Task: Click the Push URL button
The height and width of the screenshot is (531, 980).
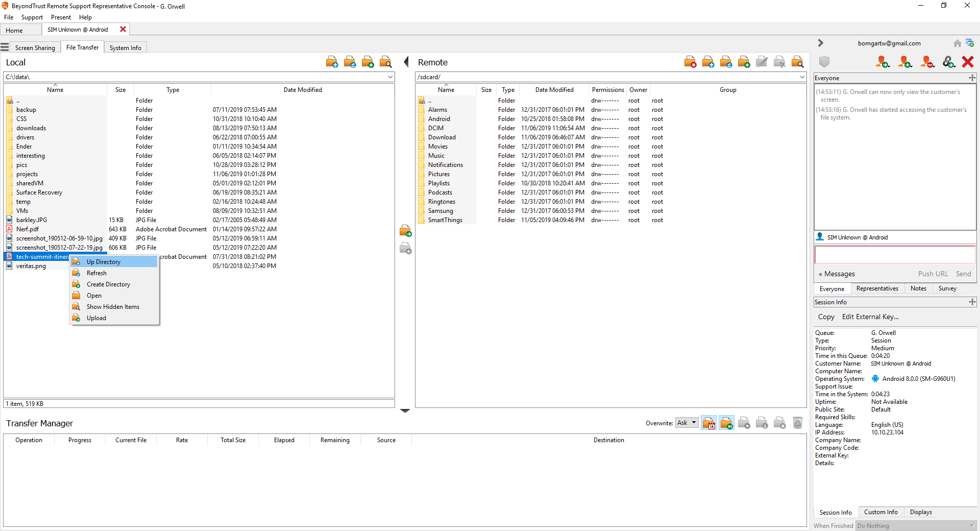Action: pos(933,274)
